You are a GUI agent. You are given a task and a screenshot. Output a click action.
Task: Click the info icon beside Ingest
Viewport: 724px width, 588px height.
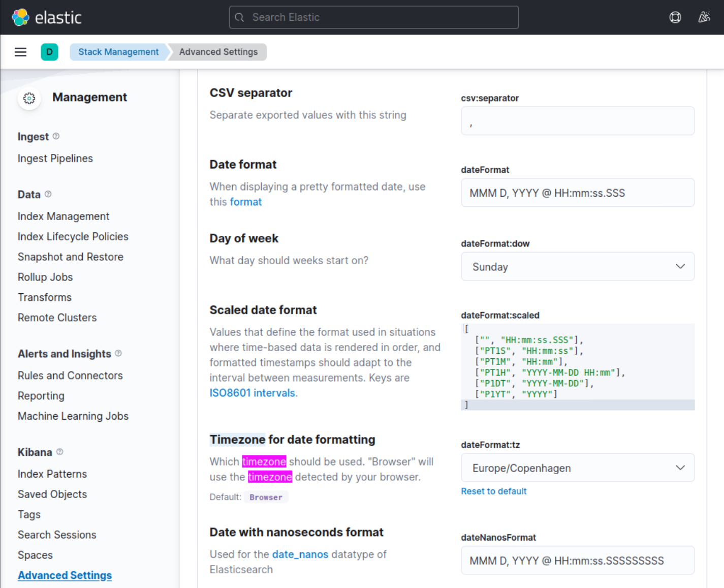click(x=56, y=136)
